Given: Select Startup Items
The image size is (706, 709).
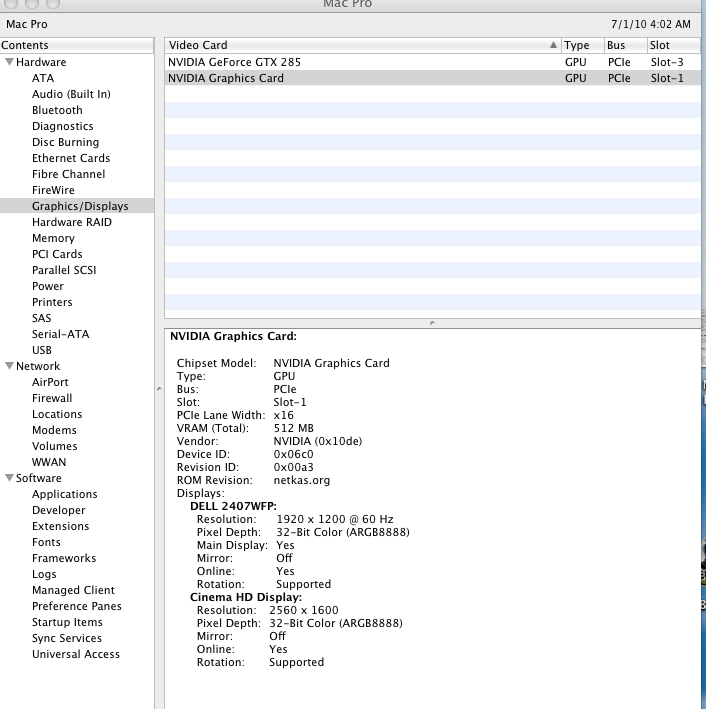Looking at the screenshot, I should (67, 622).
